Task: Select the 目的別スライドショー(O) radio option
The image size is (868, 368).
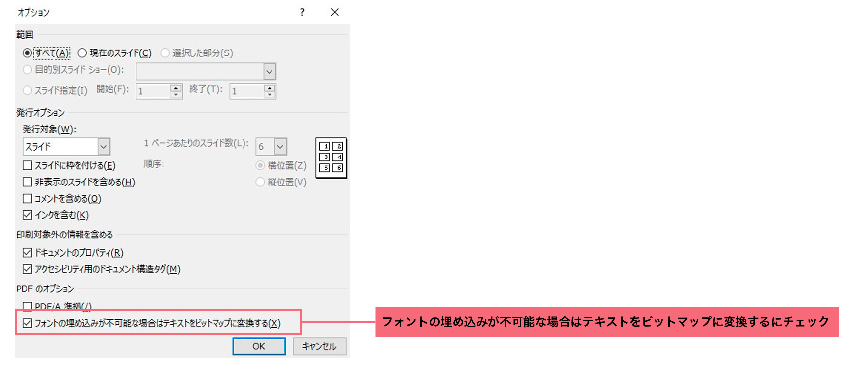Action: point(27,70)
